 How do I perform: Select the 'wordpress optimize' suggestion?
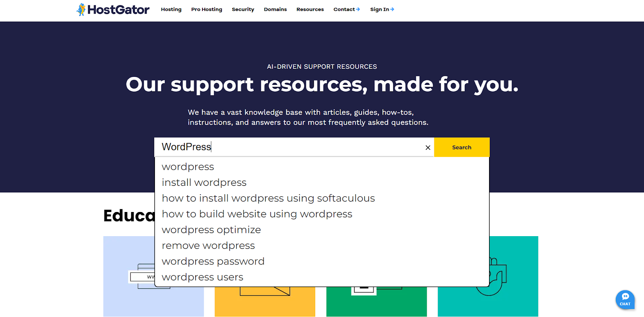point(322,230)
